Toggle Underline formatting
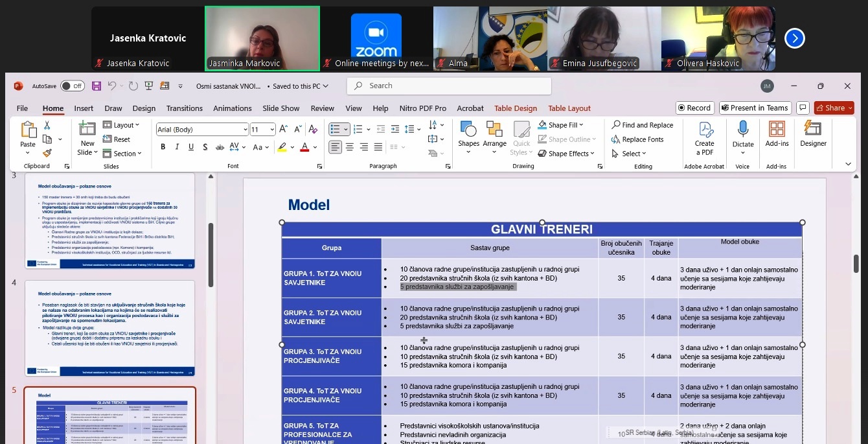This screenshot has width=868, height=444. 191,147
